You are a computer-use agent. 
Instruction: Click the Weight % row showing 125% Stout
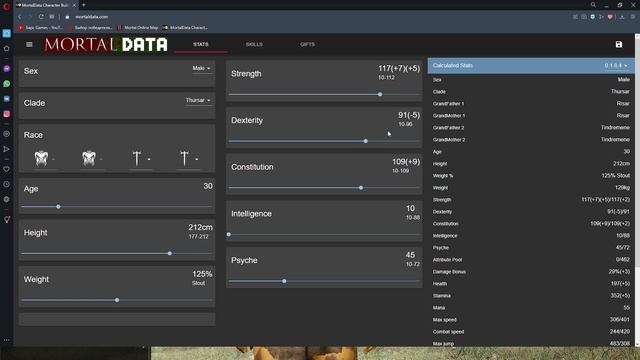(531, 176)
